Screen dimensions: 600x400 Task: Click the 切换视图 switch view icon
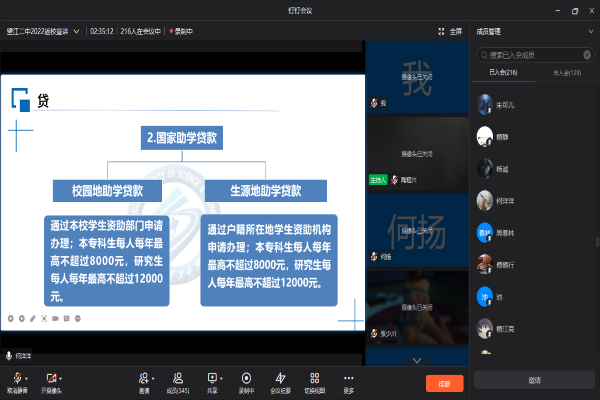(x=315, y=379)
